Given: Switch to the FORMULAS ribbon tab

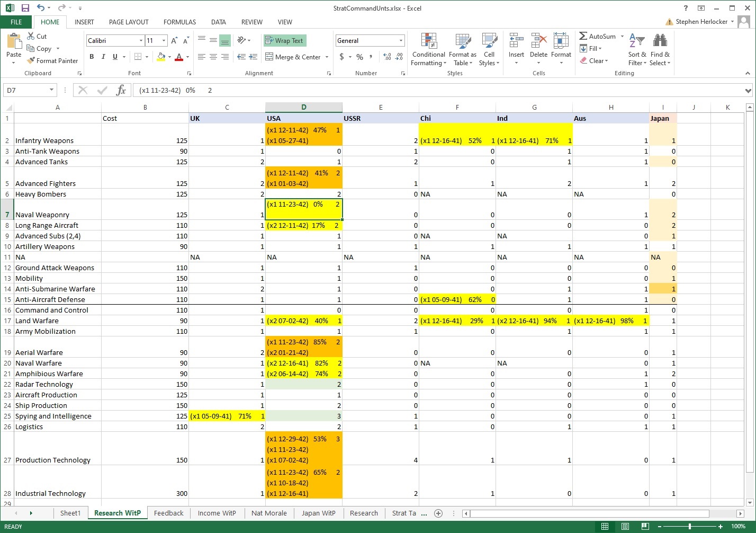Looking at the screenshot, I should (x=179, y=22).
